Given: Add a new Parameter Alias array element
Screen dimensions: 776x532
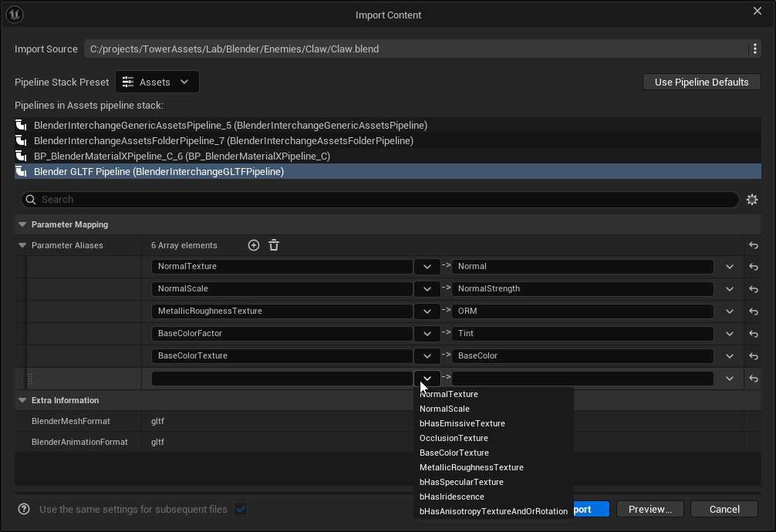Looking at the screenshot, I should click(253, 244).
